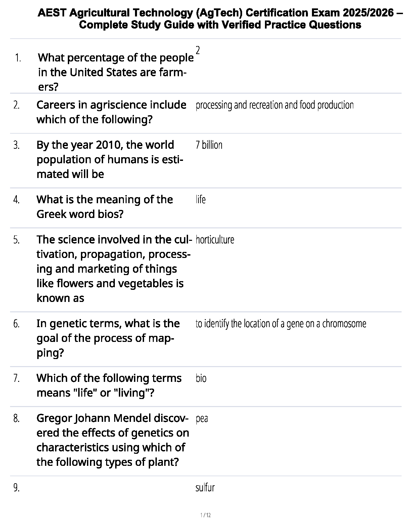The image size is (411, 532).
Task: Click the question about percentage of farmers
Action: 115,72
